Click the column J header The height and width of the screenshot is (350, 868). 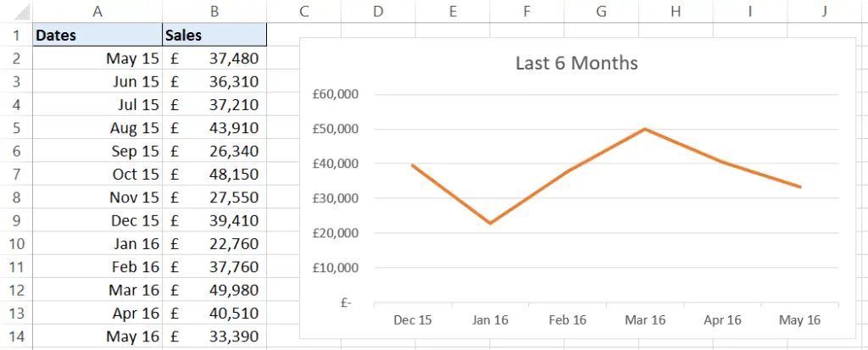pos(825,11)
